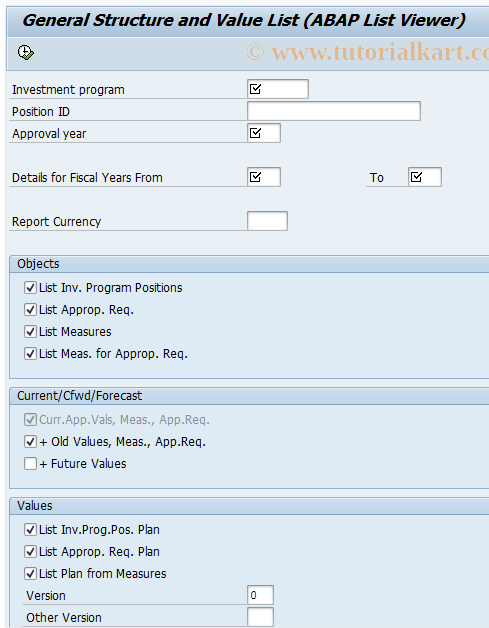Focus the Investment program input field
489x628 pixels.
(278, 89)
